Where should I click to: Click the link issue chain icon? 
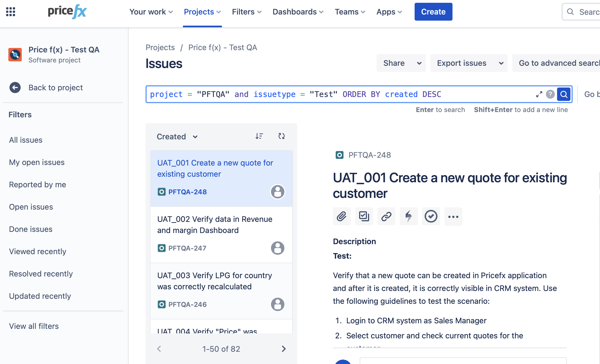(x=386, y=216)
